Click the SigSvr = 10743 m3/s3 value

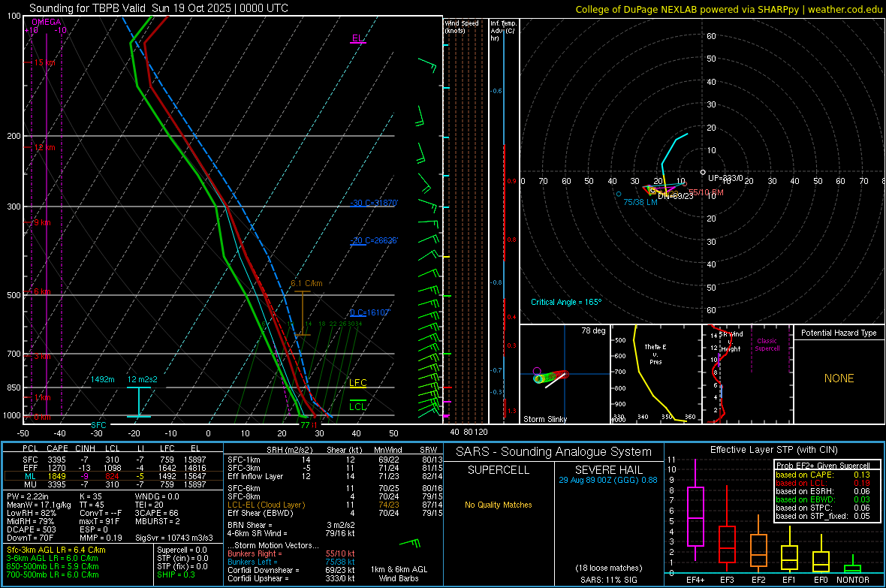pos(174,538)
